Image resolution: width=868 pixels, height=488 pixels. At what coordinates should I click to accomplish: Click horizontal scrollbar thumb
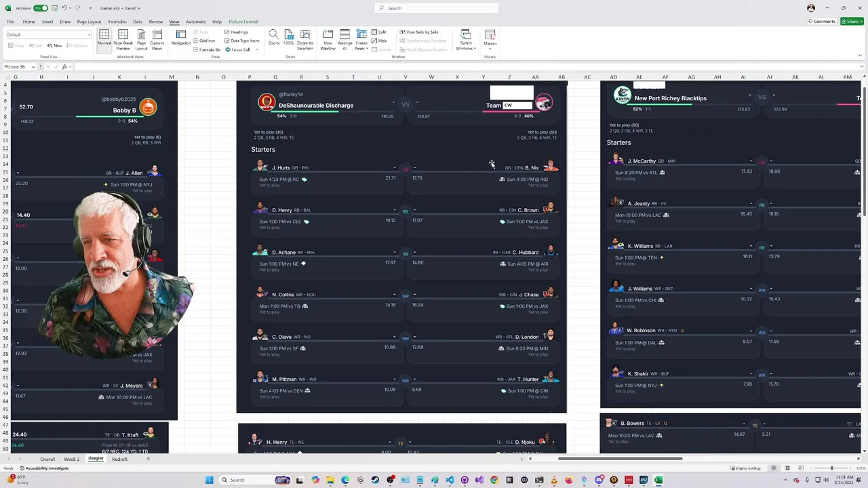pyautogui.click(x=620, y=459)
